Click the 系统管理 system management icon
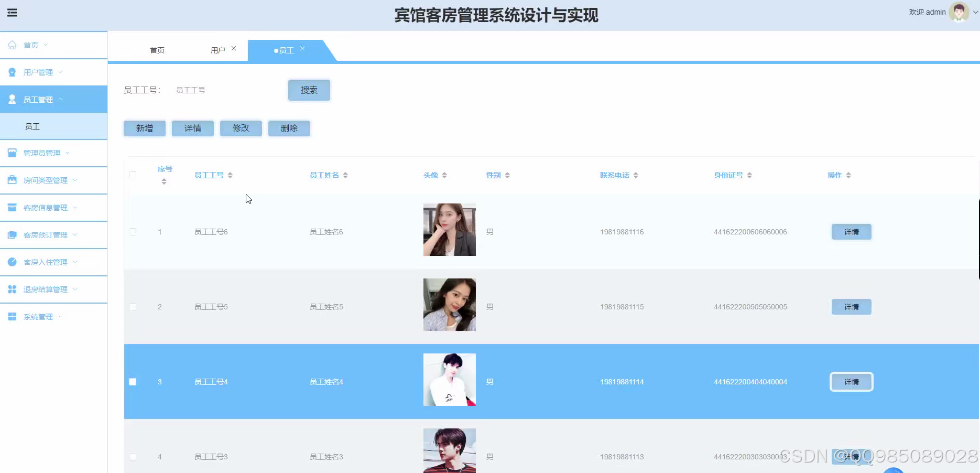 (x=12, y=316)
